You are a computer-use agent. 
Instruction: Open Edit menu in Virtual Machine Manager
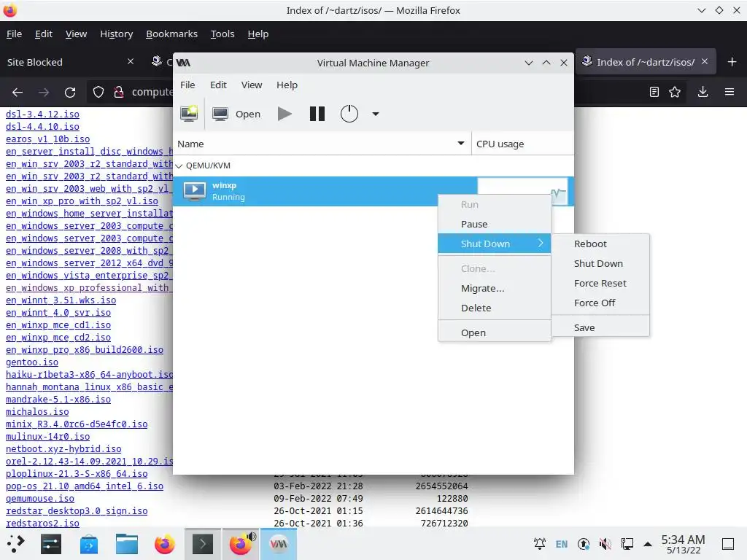pos(218,85)
